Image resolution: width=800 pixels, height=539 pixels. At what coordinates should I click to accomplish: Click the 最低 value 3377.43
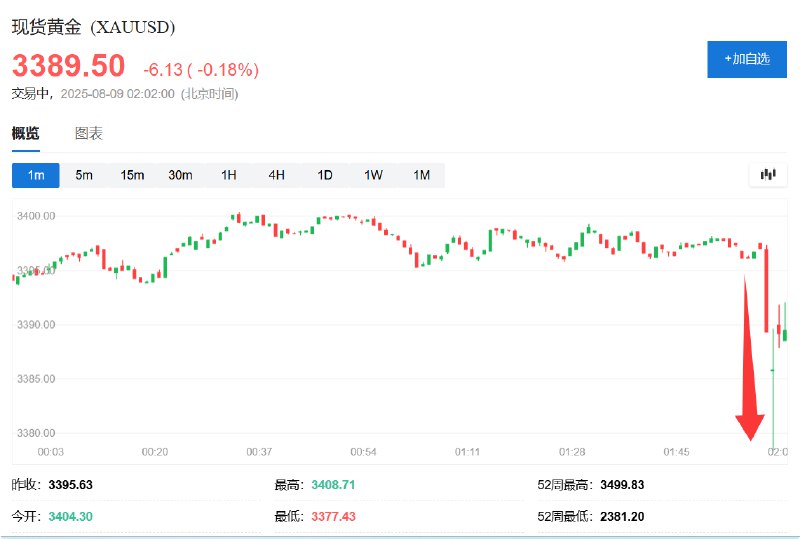coord(333,517)
